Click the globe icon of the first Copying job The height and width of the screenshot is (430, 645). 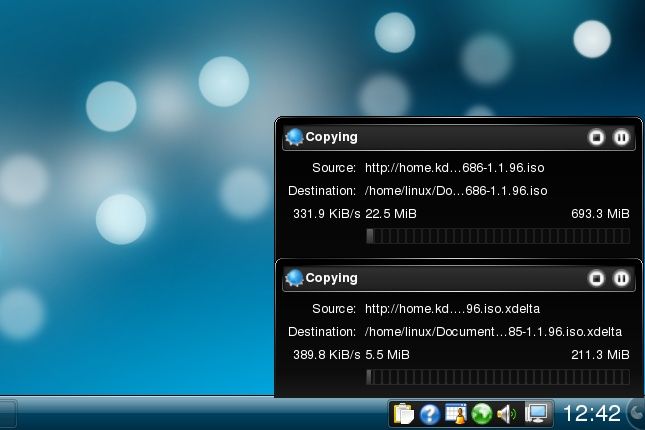295,137
